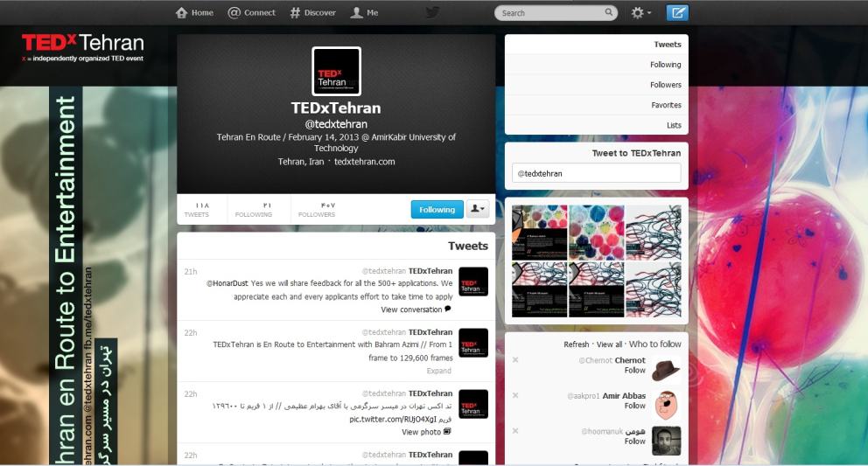
Task: Click View photo on the Persian tweet
Action: 421,432
